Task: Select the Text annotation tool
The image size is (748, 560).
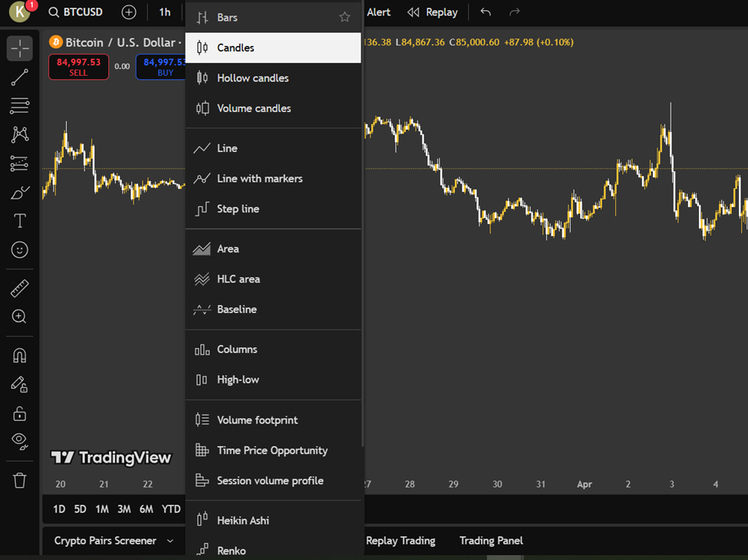Action: [x=19, y=221]
